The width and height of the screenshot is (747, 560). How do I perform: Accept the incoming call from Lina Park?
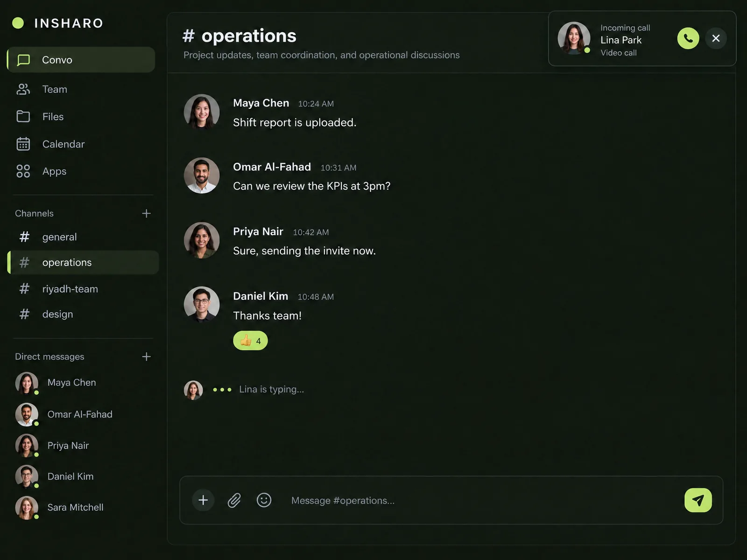[x=688, y=38]
